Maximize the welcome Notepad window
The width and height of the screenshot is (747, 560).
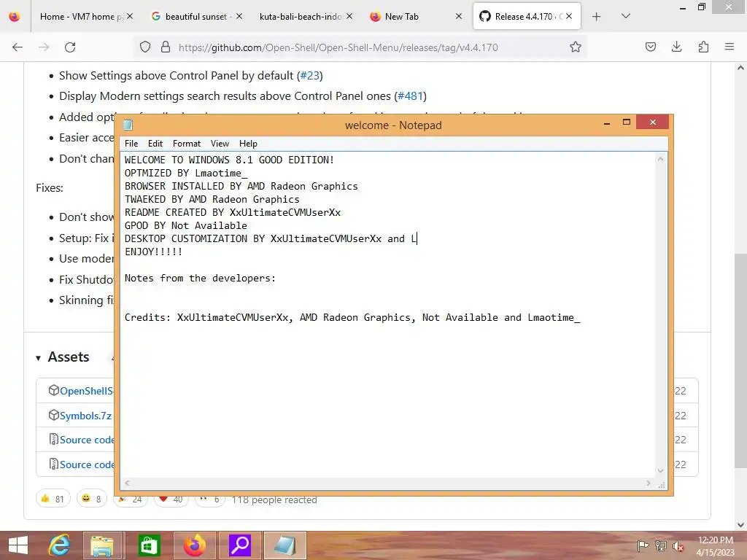click(627, 122)
